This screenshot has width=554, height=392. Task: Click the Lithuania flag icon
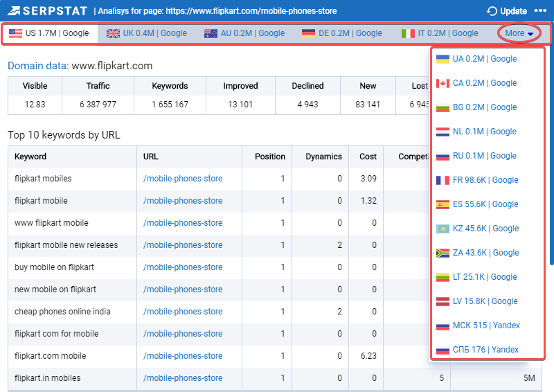(443, 277)
